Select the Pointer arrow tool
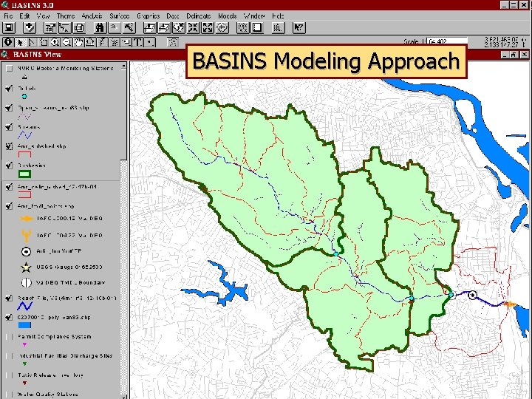Image resolution: width=532 pixels, height=399 pixels. click(20, 42)
